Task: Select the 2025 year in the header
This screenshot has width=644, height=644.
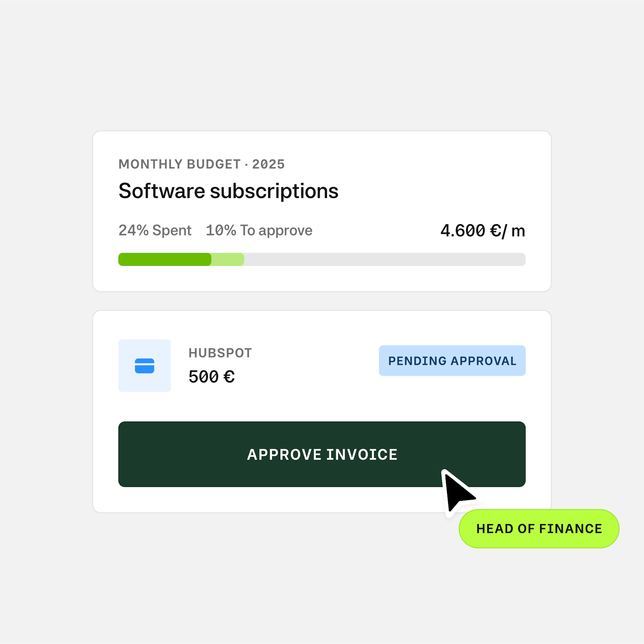Action: point(268,164)
